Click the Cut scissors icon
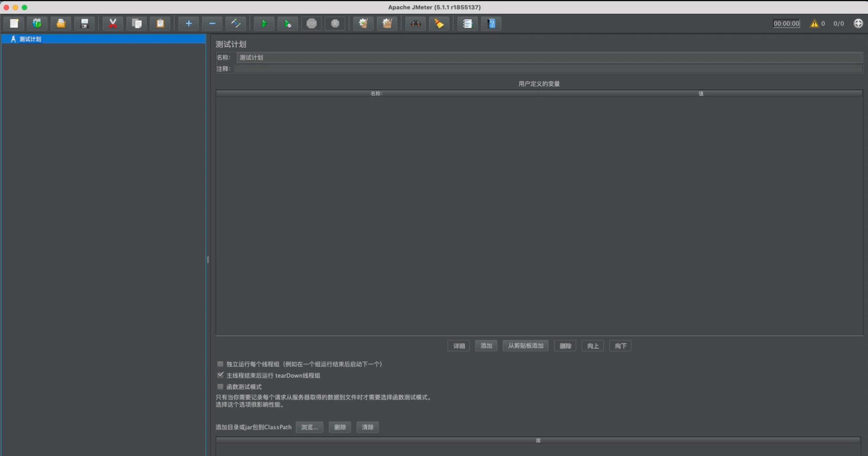This screenshot has height=456, width=868. click(113, 24)
